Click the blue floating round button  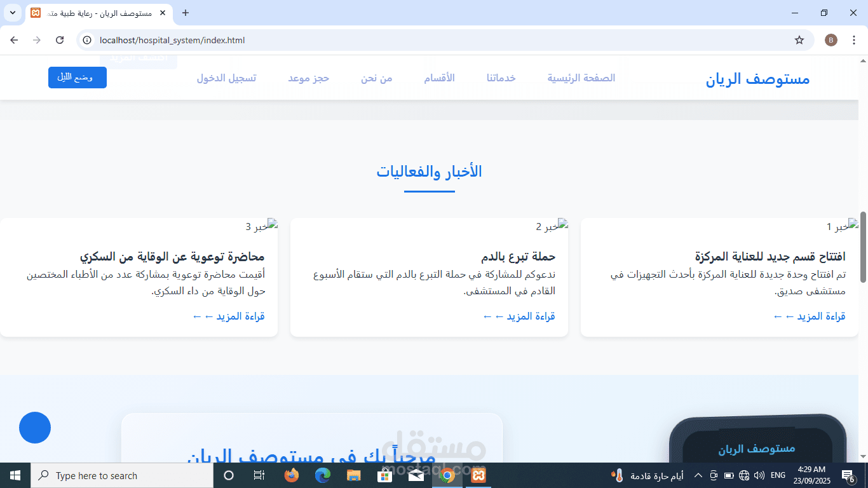pos(35,428)
